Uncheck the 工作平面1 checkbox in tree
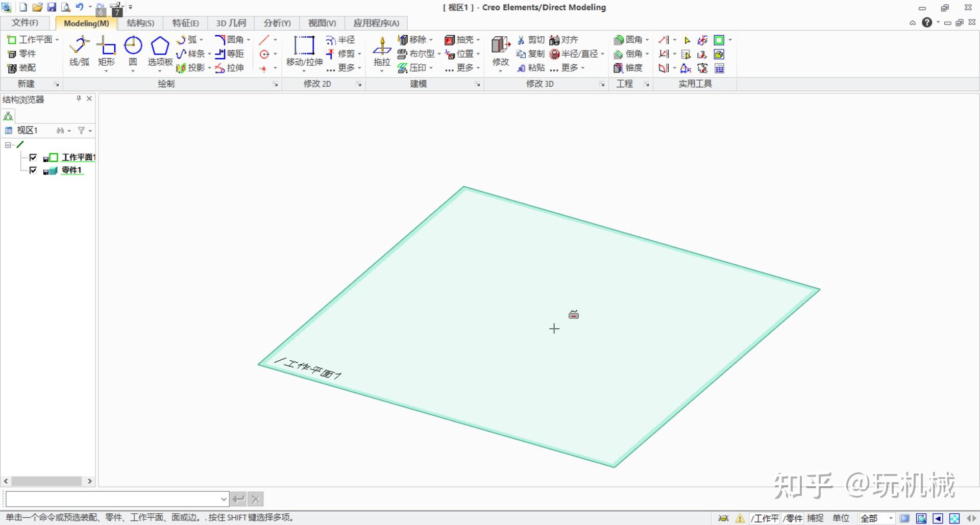 33,158
